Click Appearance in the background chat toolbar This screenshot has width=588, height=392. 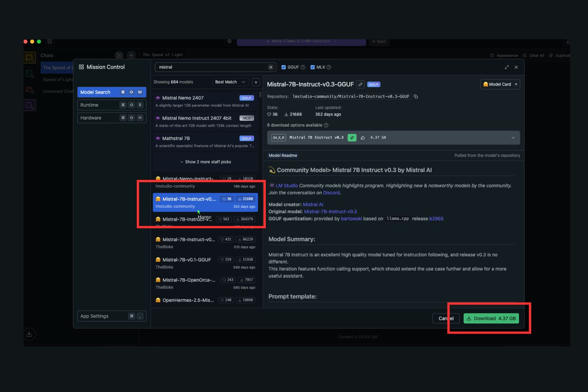coord(504,55)
